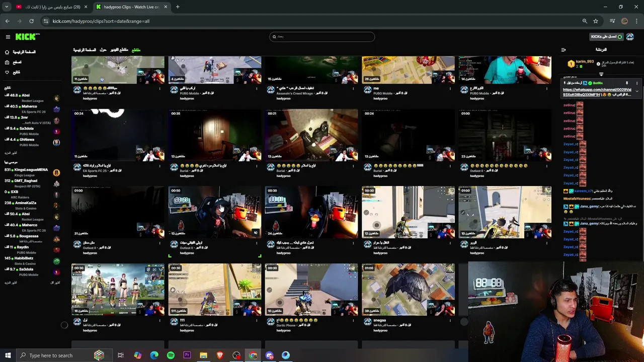Open options menu for the EA Sports FC 25 clip
The image size is (644, 362).
coord(160,166)
